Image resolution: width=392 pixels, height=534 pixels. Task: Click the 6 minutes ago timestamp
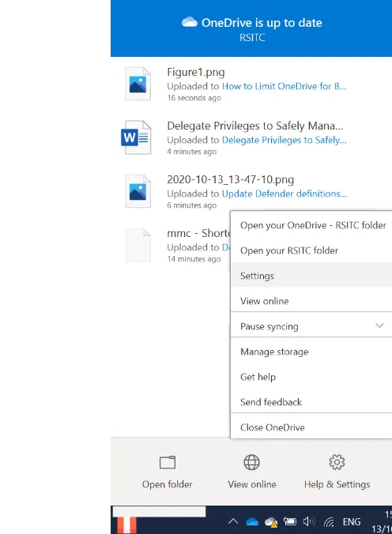tap(191, 205)
